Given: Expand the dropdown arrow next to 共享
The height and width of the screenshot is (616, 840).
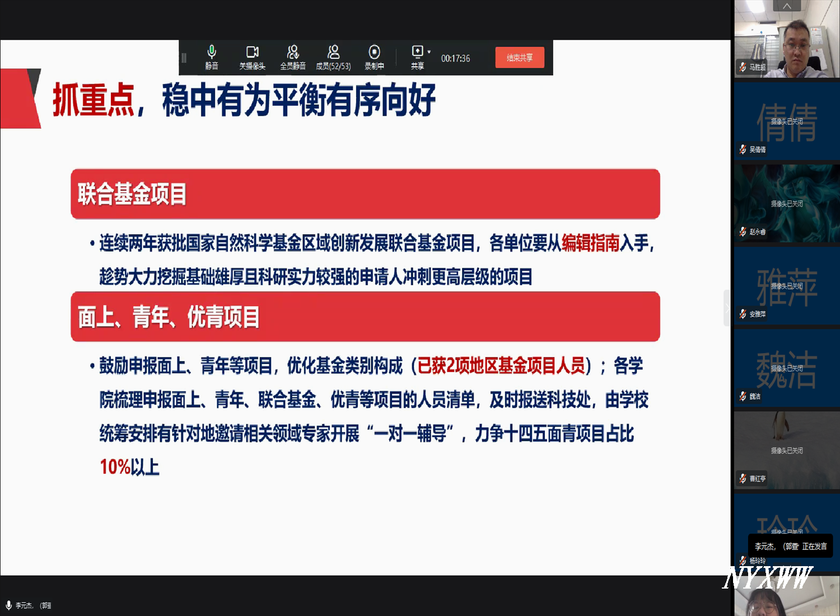Looking at the screenshot, I should (429, 52).
